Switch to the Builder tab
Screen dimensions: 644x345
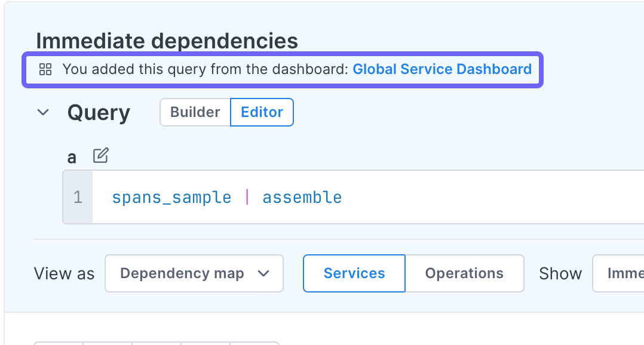click(x=196, y=112)
